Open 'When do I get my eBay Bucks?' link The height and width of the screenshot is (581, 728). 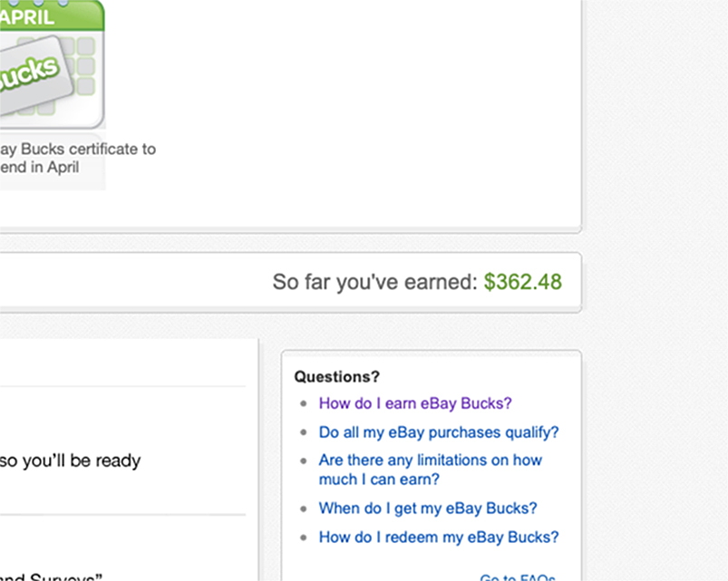click(x=428, y=508)
